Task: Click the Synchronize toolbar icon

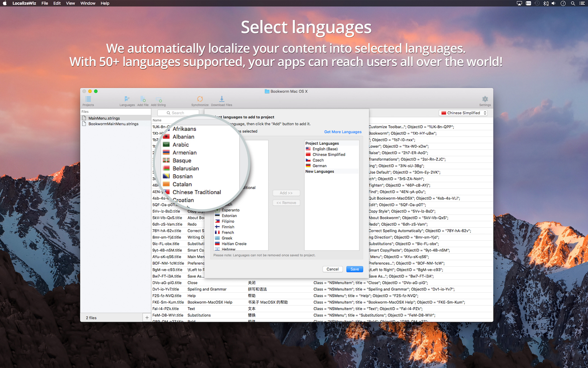Action: click(x=200, y=99)
